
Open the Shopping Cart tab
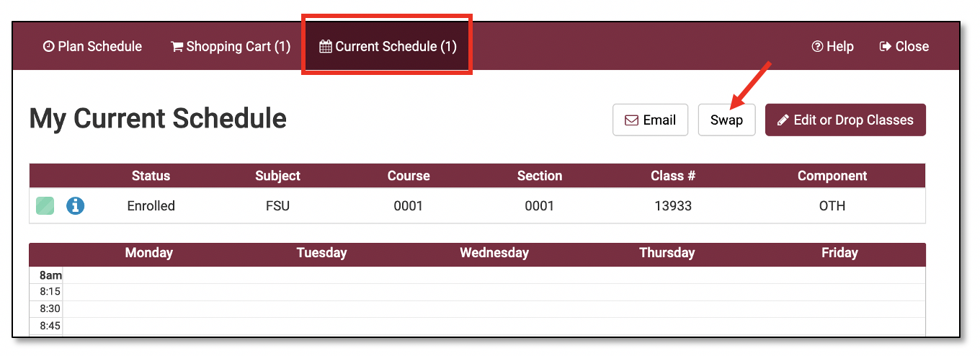[x=231, y=47]
